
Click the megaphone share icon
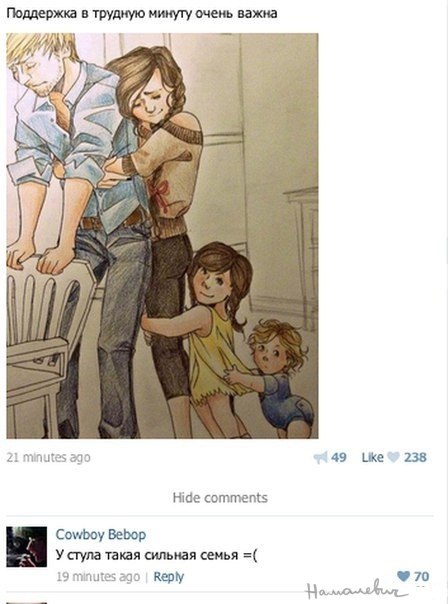tap(320, 458)
